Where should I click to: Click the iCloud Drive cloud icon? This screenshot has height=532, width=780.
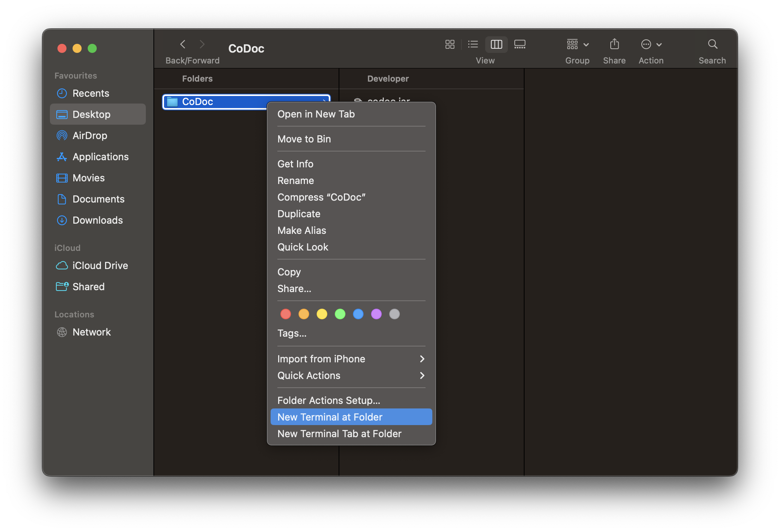62,266
